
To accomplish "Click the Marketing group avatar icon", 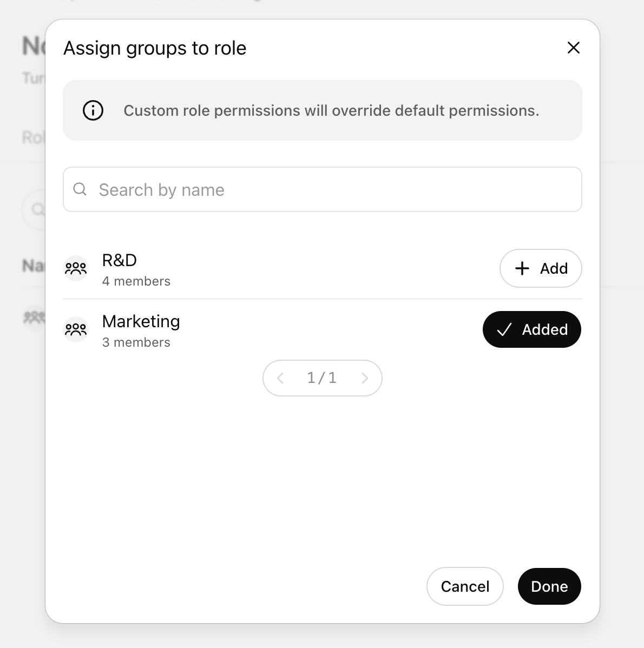I will pyautogui.click(x=76, y=329).
